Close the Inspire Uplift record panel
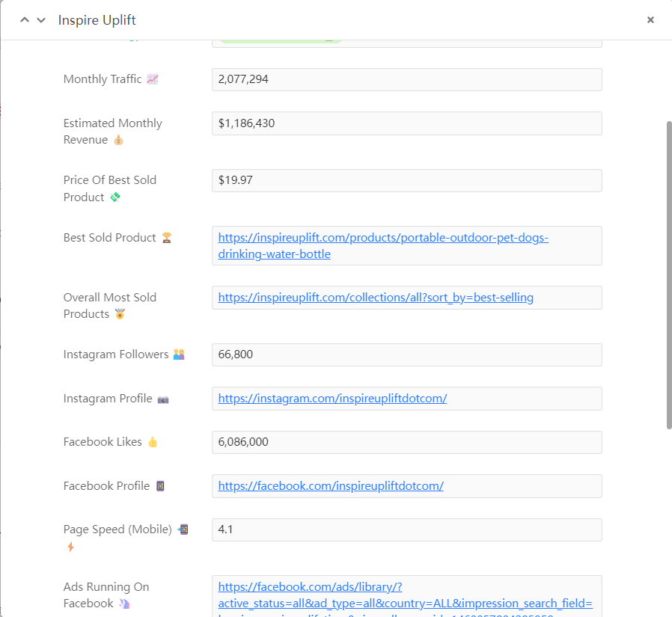This screenshot has width=672, height=617. coord(650,20)
